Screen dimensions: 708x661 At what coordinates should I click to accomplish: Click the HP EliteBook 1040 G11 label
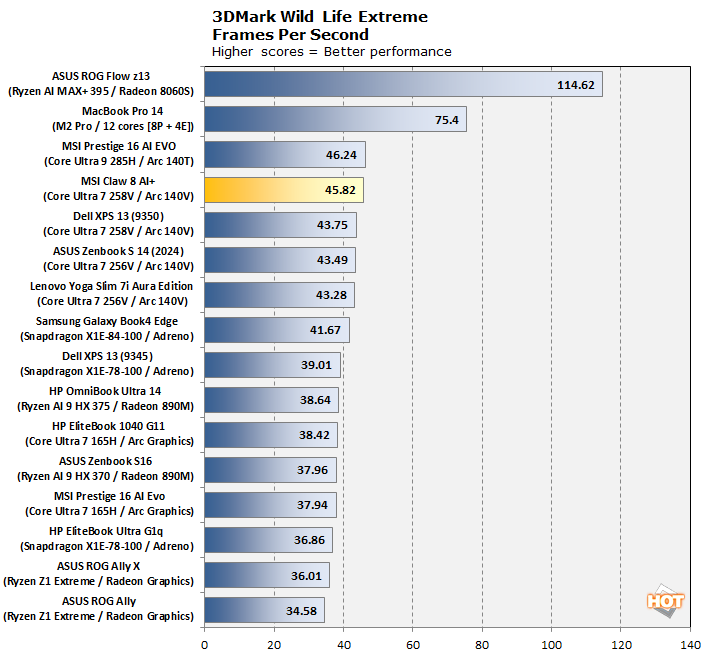click(108, 426)
